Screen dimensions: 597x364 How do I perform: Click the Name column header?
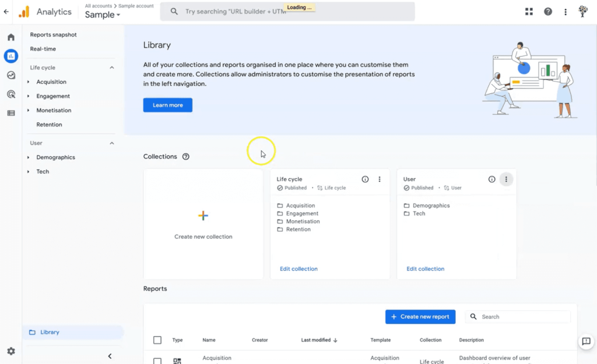tap(209, 340)
